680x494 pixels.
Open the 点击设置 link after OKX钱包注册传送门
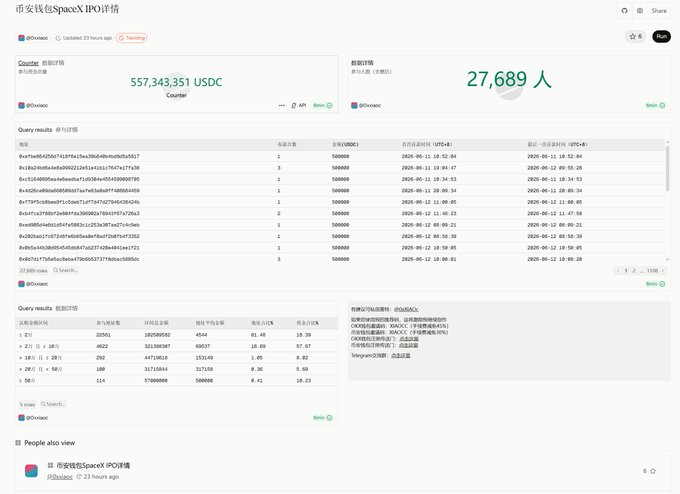coord(409,339)
